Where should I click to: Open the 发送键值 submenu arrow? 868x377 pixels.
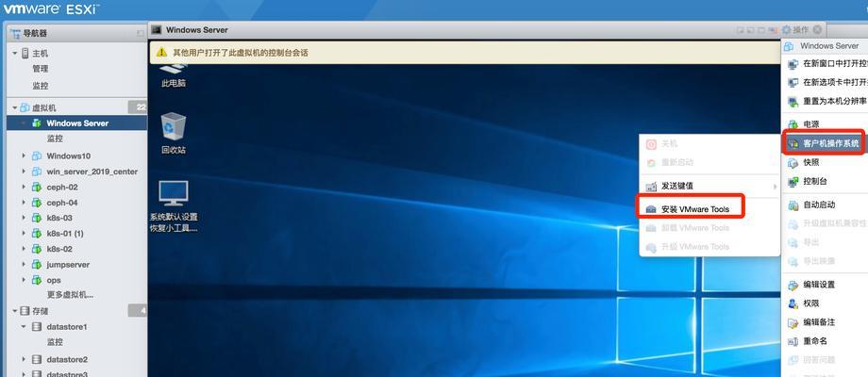[775, 187]
